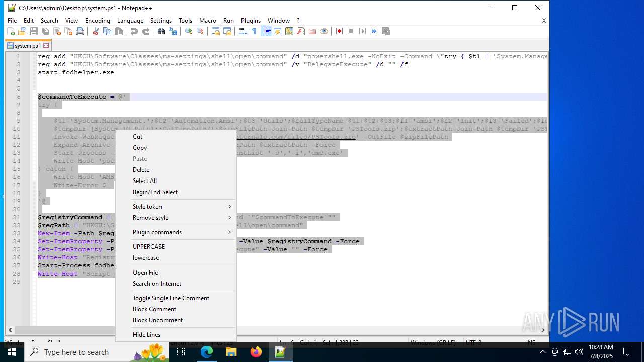Click Toggle Single Line Comment entry
The image size is (644, 362).
[x=176, y=298]
